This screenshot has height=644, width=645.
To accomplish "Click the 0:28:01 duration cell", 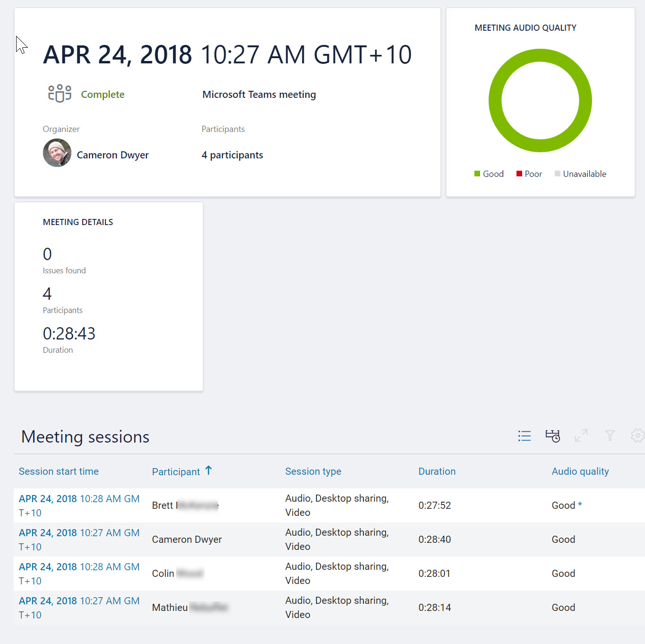I will 434,574.
